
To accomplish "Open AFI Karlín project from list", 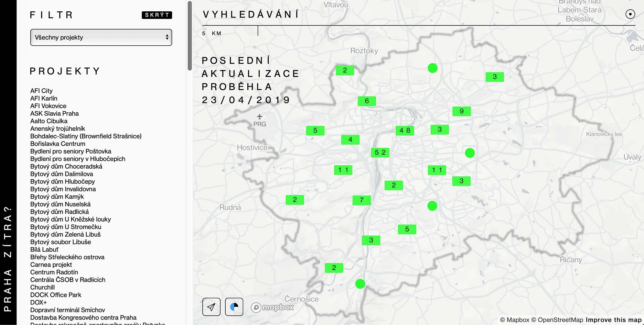I will 44,98.
